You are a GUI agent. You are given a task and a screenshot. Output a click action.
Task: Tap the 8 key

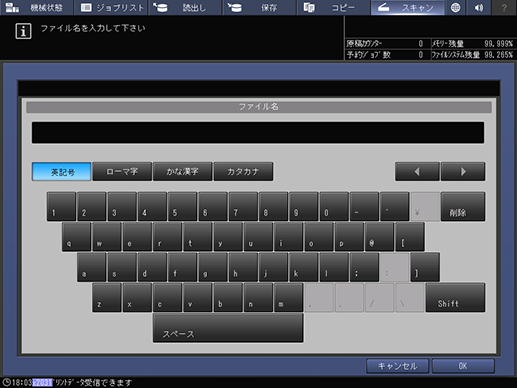(273, 206)
